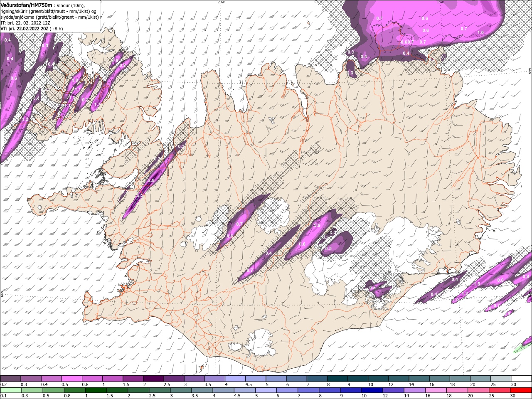
Task: Click the Veðurstofan/HM750m map title
Action: (26, 5)
